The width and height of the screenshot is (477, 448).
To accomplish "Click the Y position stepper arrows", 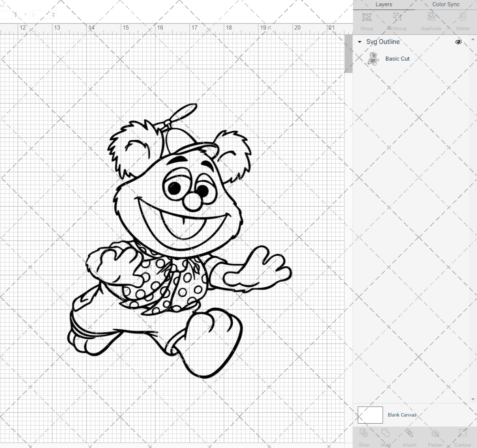I will pyautogui.click(x=53, y=14).
